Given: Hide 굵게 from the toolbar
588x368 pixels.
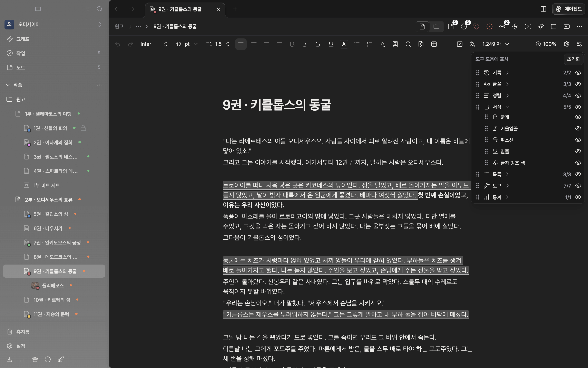Looking at the screenshot, I should coord(578,117).
